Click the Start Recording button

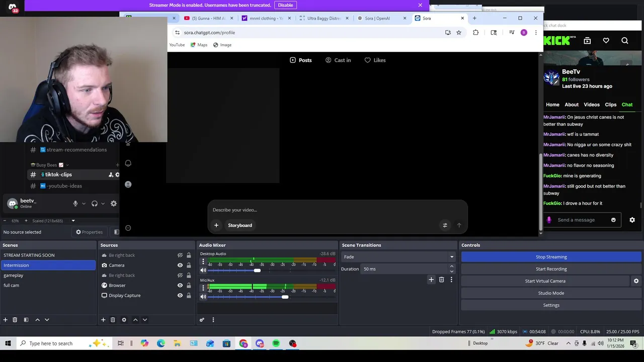click(x=551, y=269)
